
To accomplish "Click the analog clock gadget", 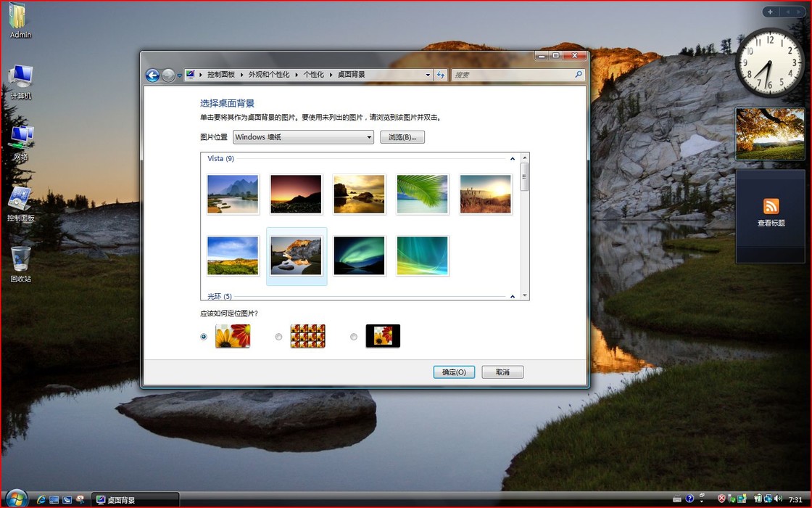I will [770, 62].
